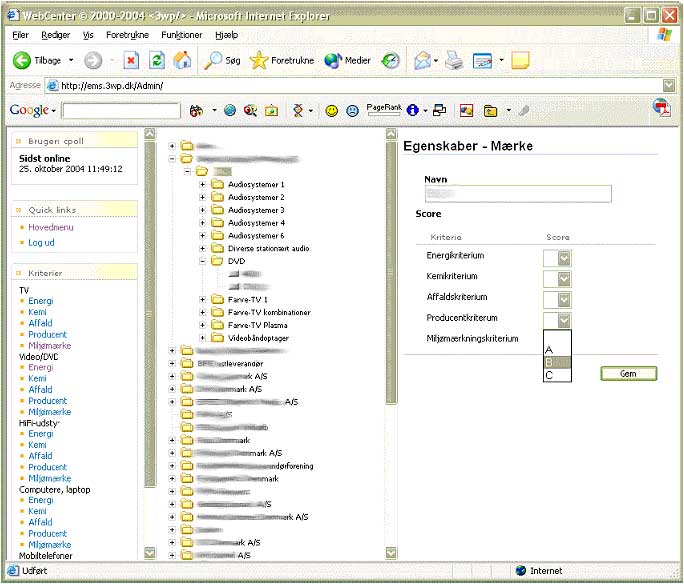Click the Navn input field
The image size is (684, 584).
tap(518, 194)
